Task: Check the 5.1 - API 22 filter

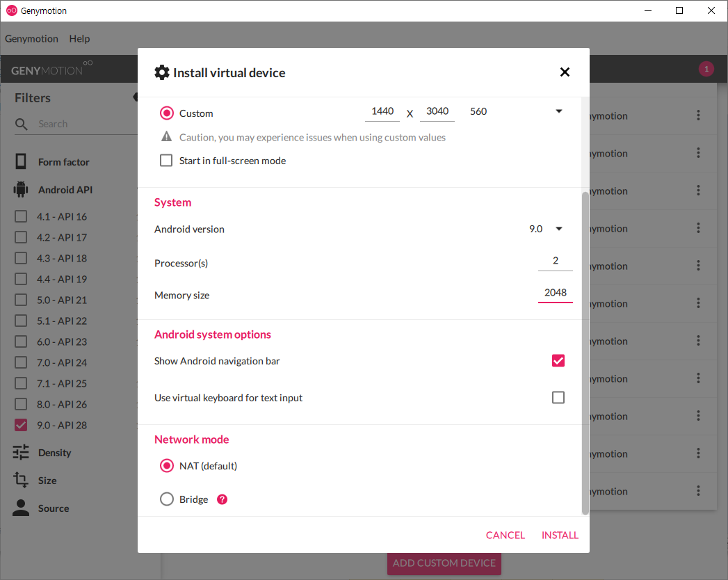Action: coord(21,321)
